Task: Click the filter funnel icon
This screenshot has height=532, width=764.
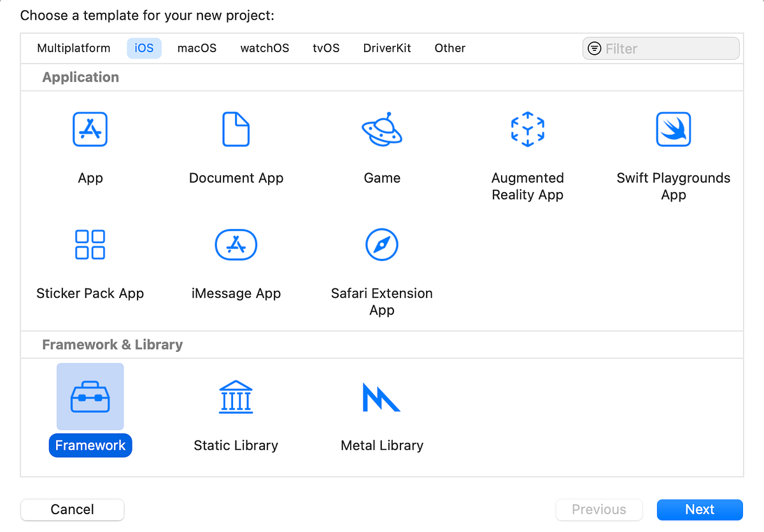Action: pyautogui.click(x=595, y=48)
